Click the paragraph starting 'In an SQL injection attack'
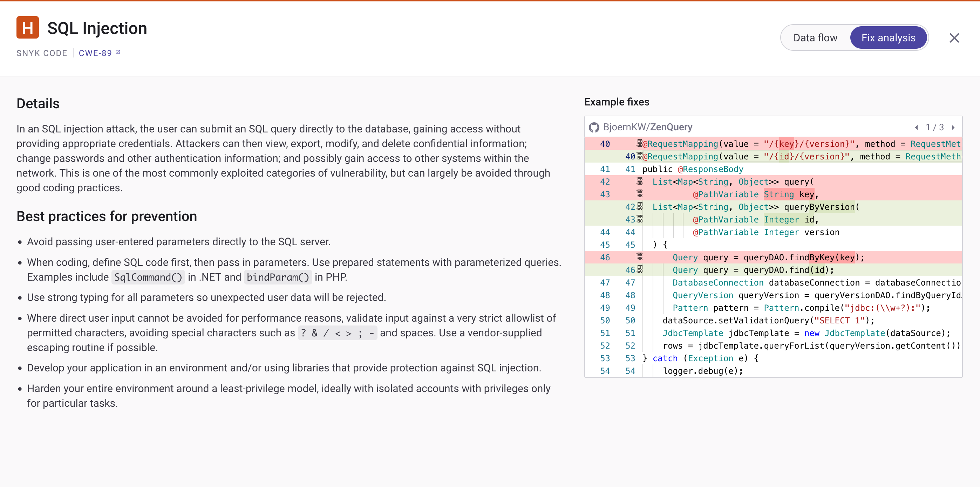The image size is (980, 487). pos(284,158)
